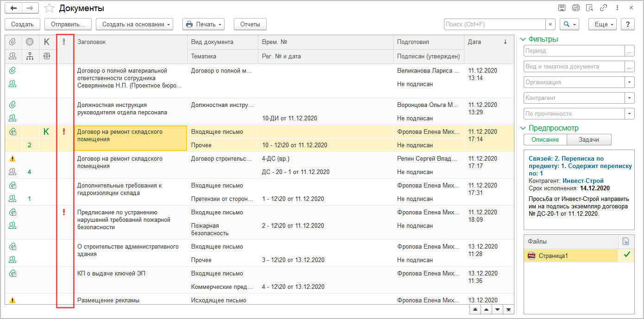Open the Инвест-Строй counterparty link
This screenshot has width=644, height=319.
583,181
